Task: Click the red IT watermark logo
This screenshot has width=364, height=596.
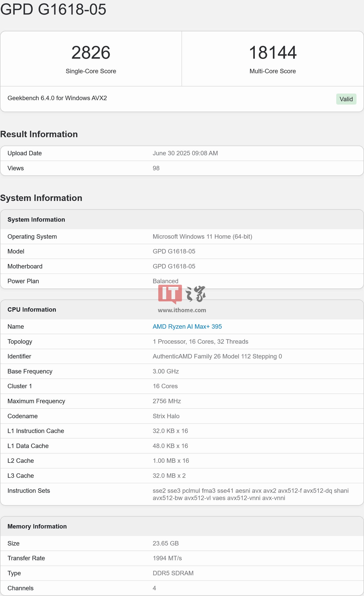Action: click(170, 294)
